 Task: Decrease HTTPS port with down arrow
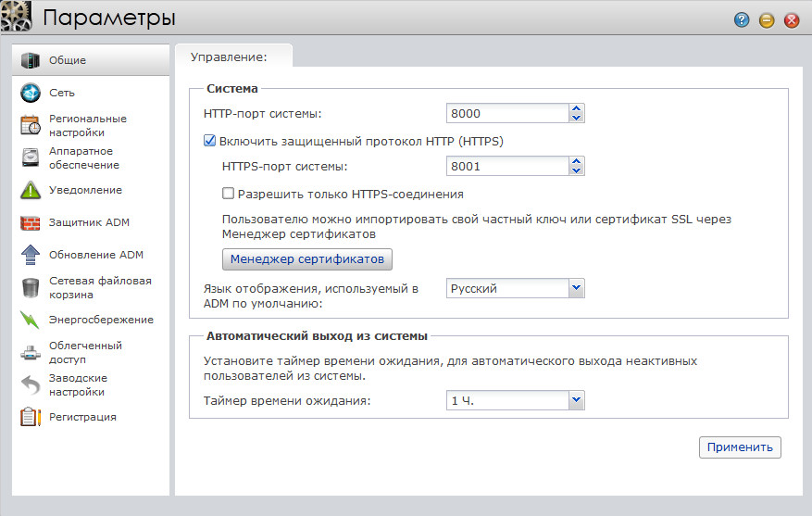point(576,171)
